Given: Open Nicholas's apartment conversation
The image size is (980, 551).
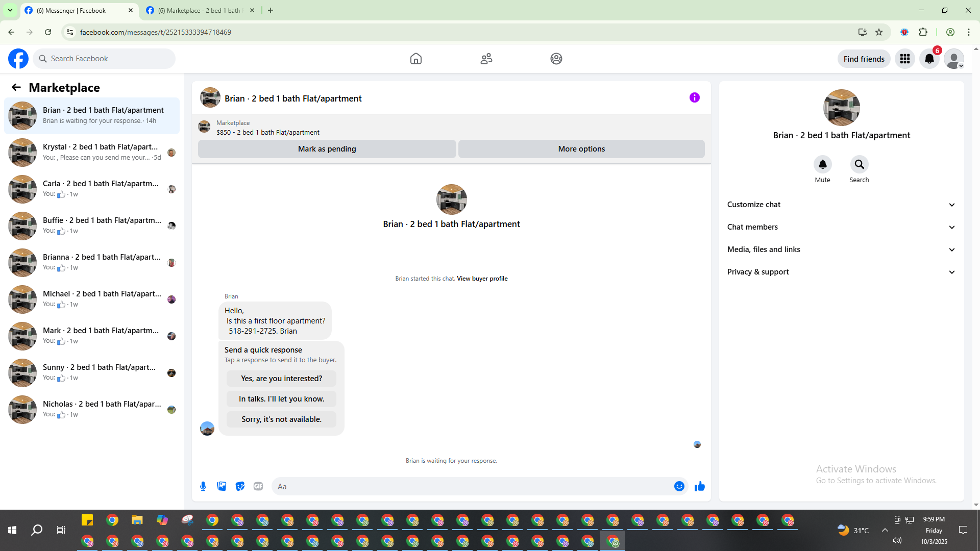Looking at the screenshot, I should 92,410.
